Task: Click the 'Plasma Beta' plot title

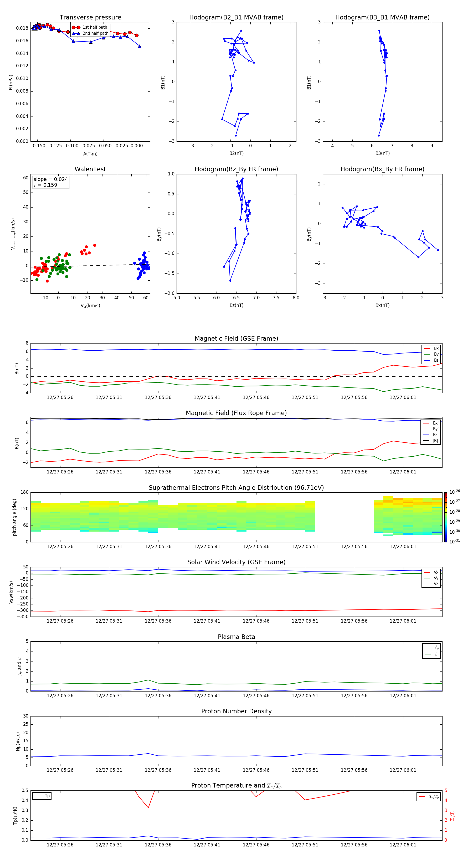Action: [x=236, y=637]
